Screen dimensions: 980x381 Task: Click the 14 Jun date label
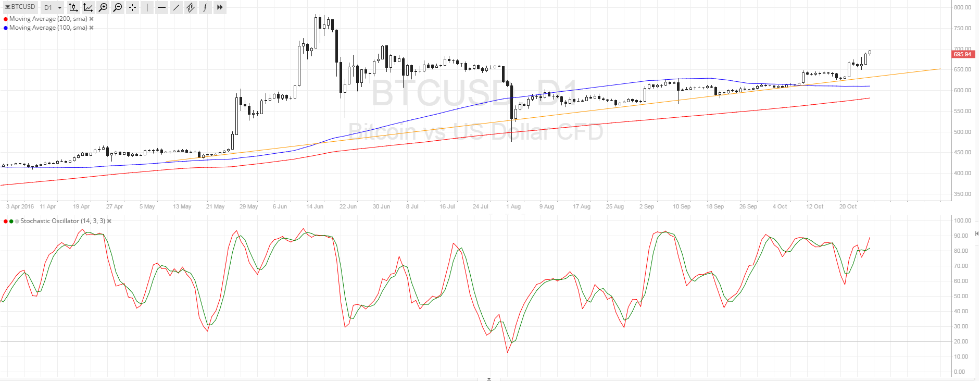click(315, 206)
